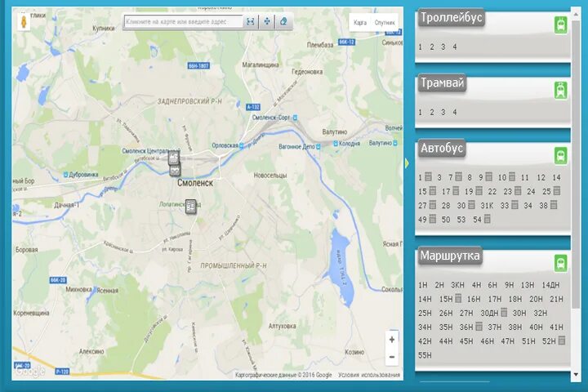Screen dimensions: 588x392
Task: Zoom in the map with plus button
Action: (392, 340)
